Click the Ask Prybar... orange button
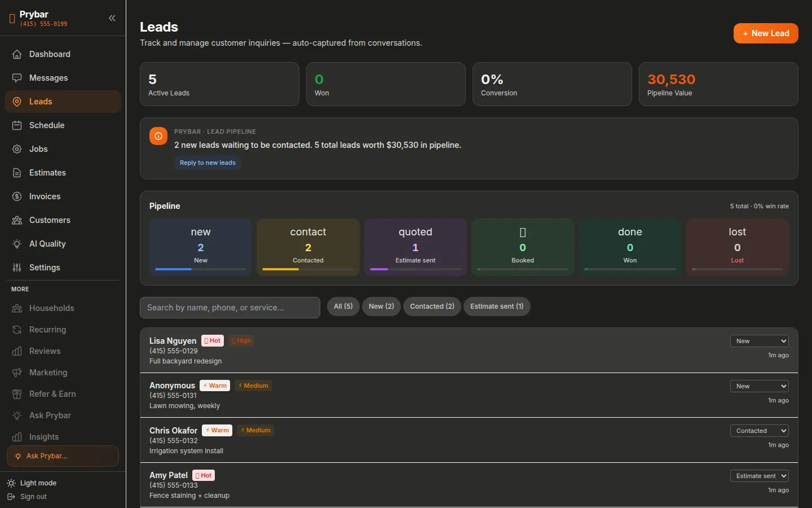The height and width of the screenshot is (508, 812). pos(63,456)
